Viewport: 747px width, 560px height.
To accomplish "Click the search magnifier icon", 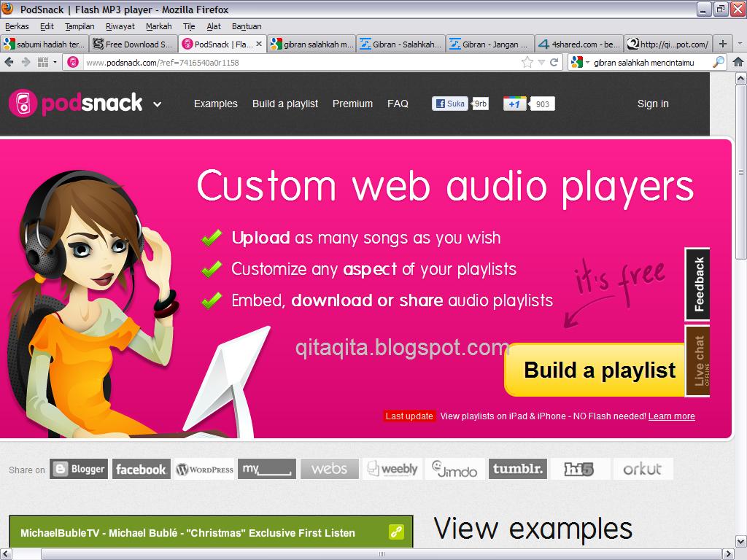I will pyautogui.click(x=719, y=62).
